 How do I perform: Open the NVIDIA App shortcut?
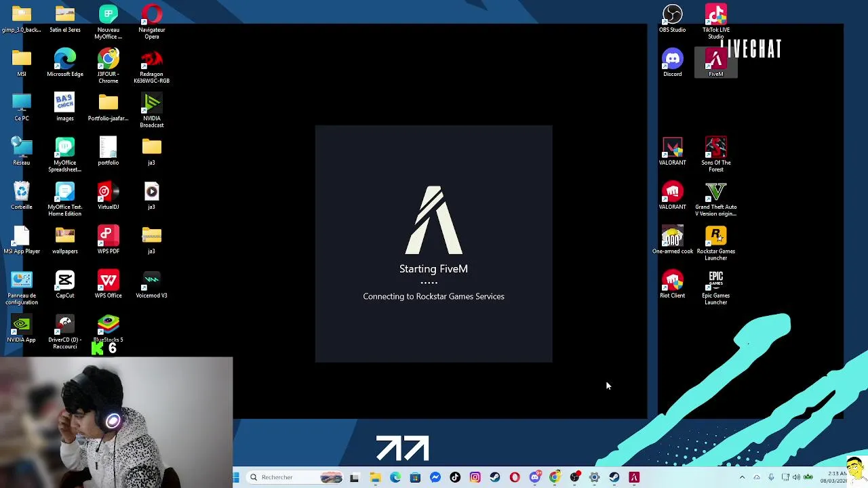pyautogui.click(x=21, y=328)
